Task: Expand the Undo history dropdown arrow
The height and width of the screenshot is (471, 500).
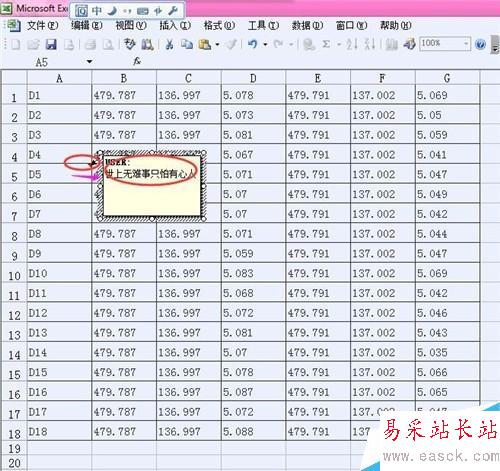Action: point(265,44)
